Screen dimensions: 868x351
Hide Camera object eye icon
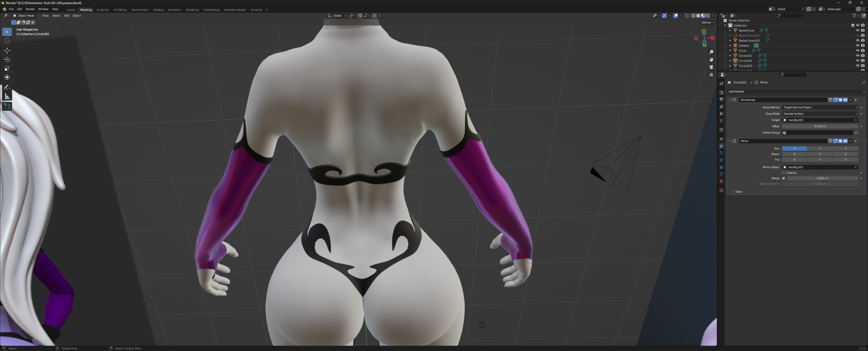(x=858, y=45)
